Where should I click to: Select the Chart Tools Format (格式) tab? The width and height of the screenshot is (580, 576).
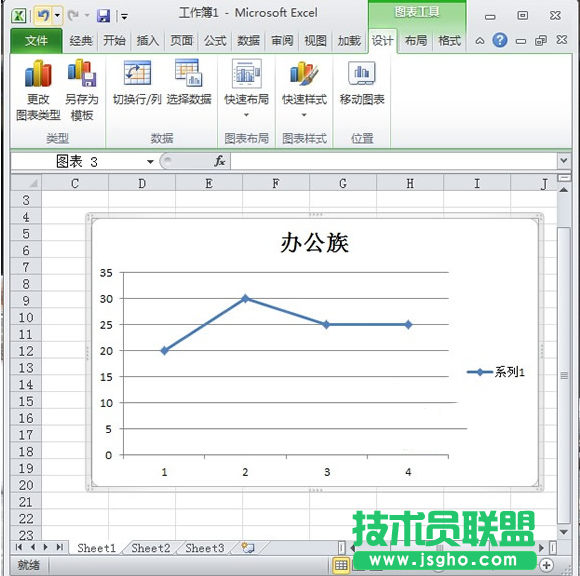coord(449,41)
